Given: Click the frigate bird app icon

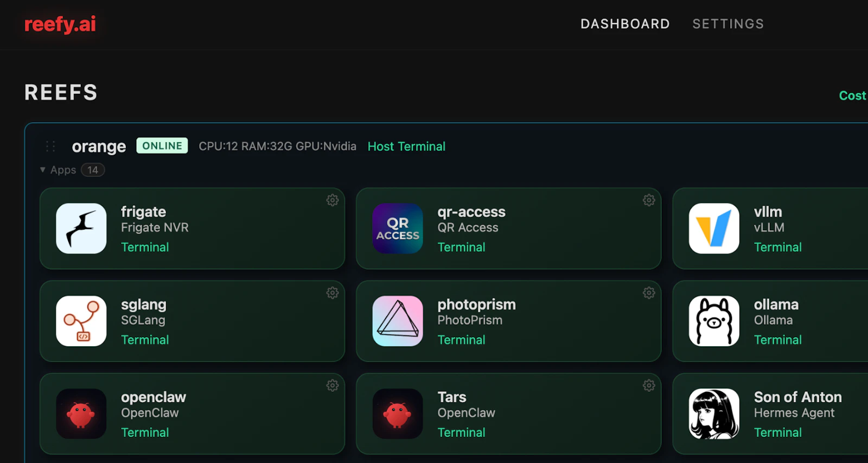Looking at the screenshot, I should tap(81, 229).
